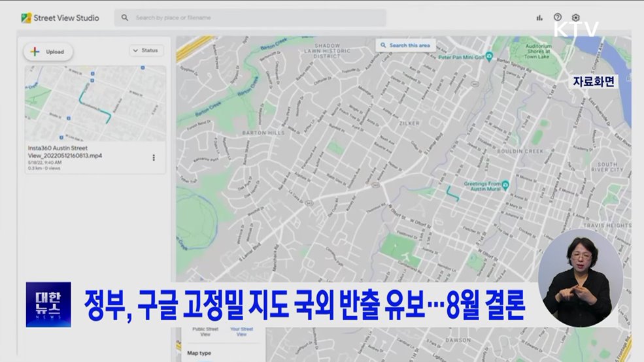The width and height of the screenshot is (644, 362).
Task: Click the '0.3 km · 0 views' info text
Action: click(44, 169)
